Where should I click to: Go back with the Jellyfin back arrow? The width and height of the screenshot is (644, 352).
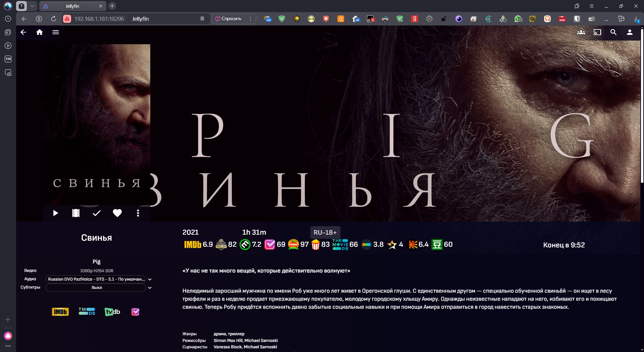click(x=23, y=32)
